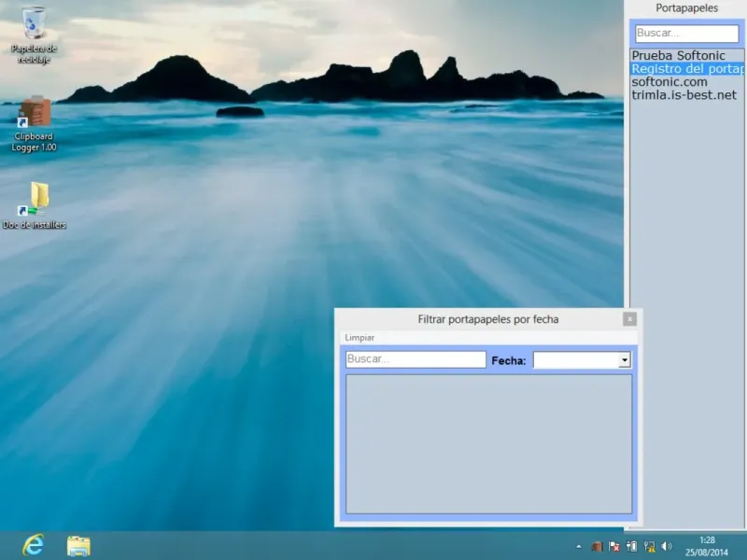Screen dimensions: 747x560
Task: Click the Buscar field in filter window
Action: (416, 359)
